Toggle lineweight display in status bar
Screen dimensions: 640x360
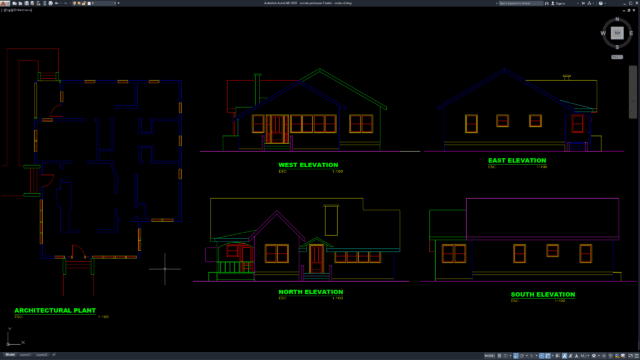pyautogui.click(x=558, y=356)
